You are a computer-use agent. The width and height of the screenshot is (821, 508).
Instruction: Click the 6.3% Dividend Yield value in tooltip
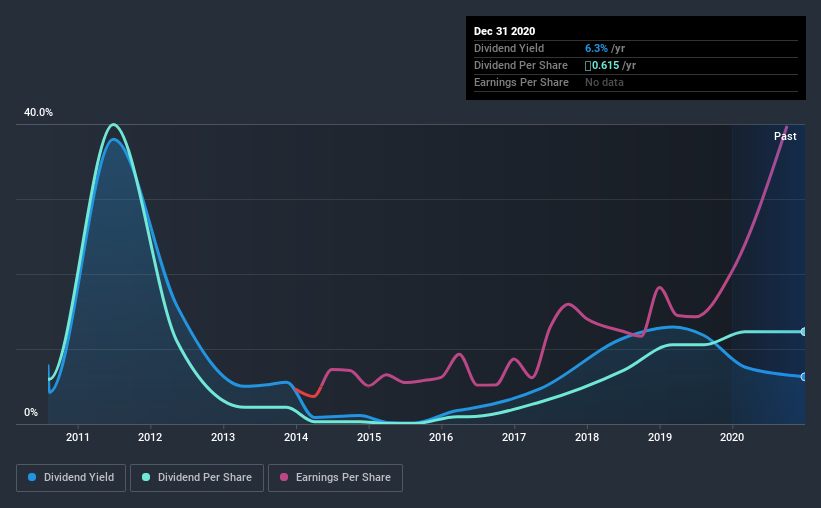pyautogui.click(x=595, y=48)
